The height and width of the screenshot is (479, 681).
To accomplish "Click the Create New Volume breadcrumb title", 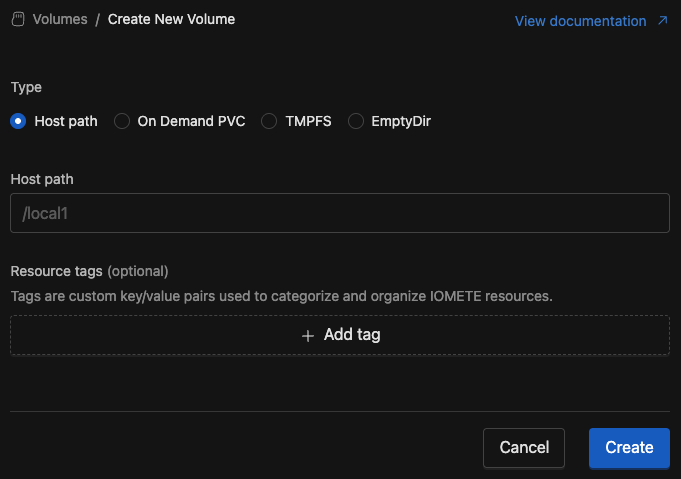I will pyautogui.click(x=171, y=20).
